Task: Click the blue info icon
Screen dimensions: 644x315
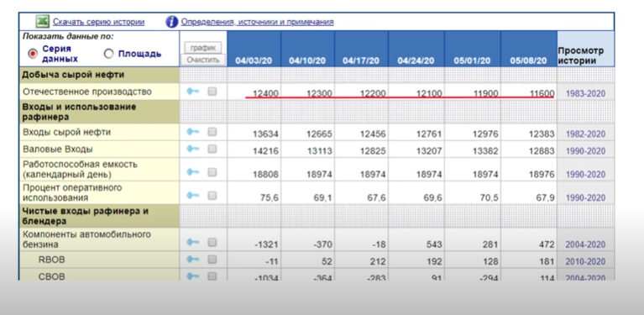Action: pyautogui.click(x=171, y=22)
